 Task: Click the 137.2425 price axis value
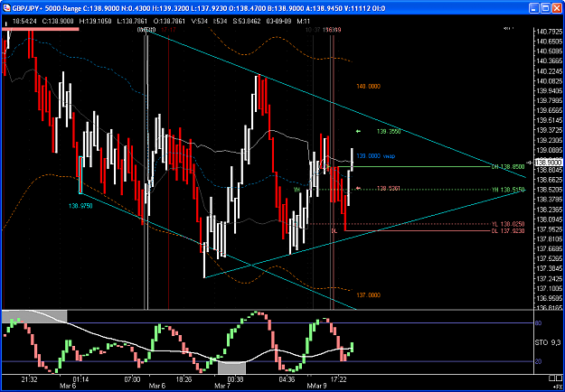pos(549,278)
